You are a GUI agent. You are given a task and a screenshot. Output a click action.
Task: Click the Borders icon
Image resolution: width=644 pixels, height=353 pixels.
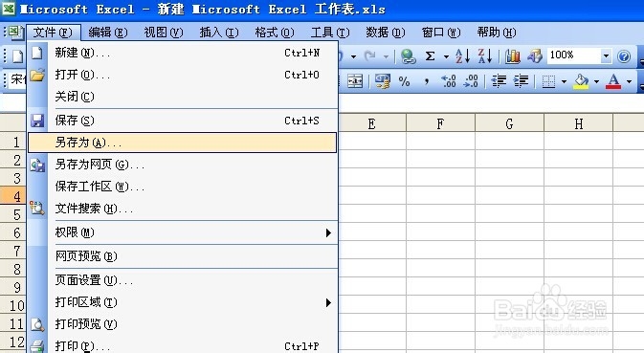point(548,81)
